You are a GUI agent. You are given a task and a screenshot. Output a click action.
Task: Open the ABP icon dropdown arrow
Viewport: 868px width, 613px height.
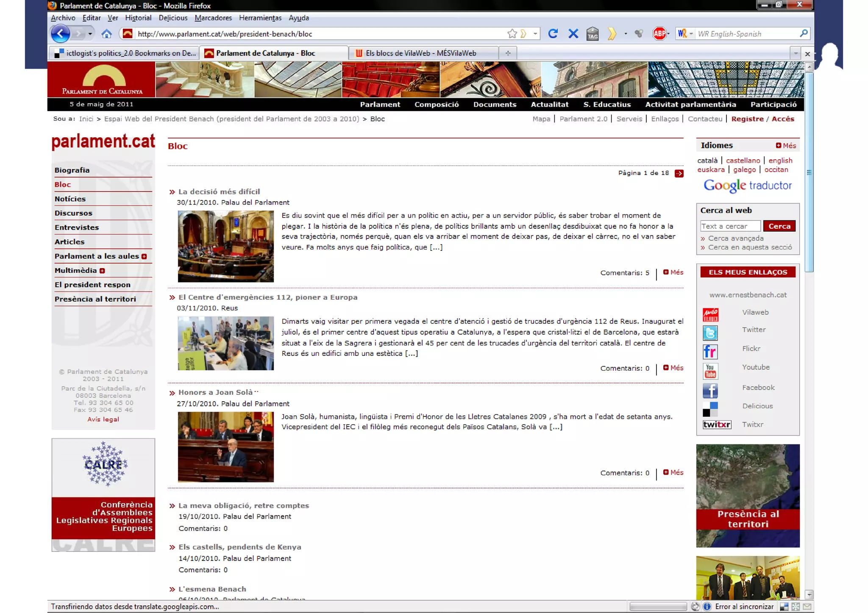click(668, 34)
